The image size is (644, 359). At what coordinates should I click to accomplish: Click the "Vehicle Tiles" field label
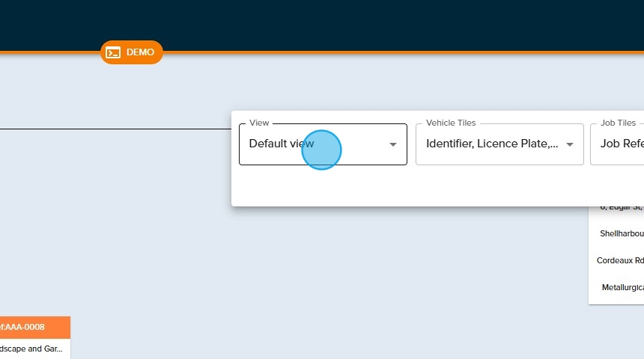451,123
